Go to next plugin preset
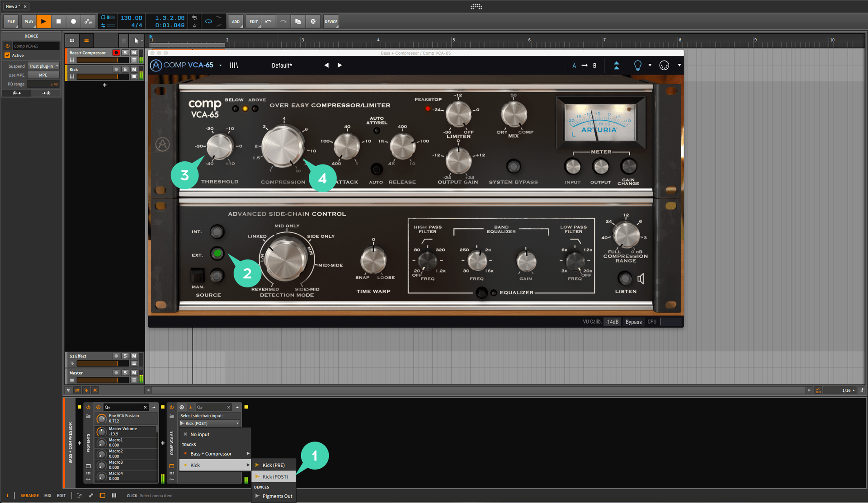The width and height of the screenshot is (868, 503). tap(340, 65)
